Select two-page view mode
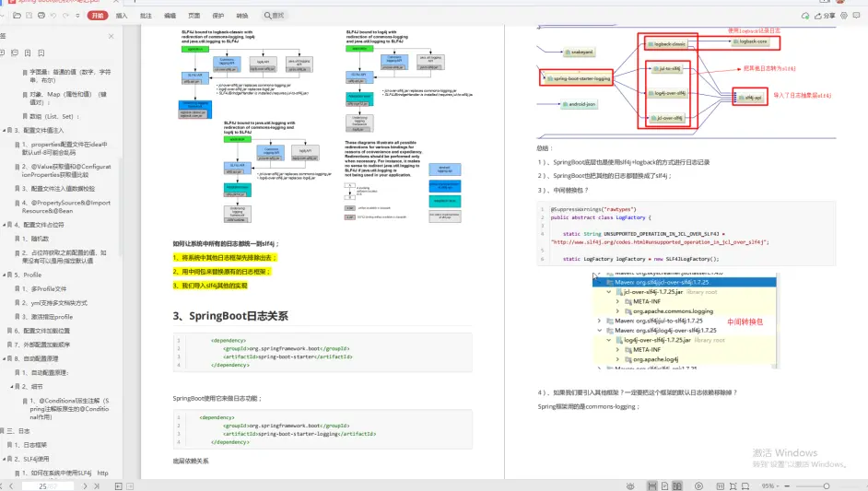The height and width of the screenshot is (491, 868). point(677,486)
